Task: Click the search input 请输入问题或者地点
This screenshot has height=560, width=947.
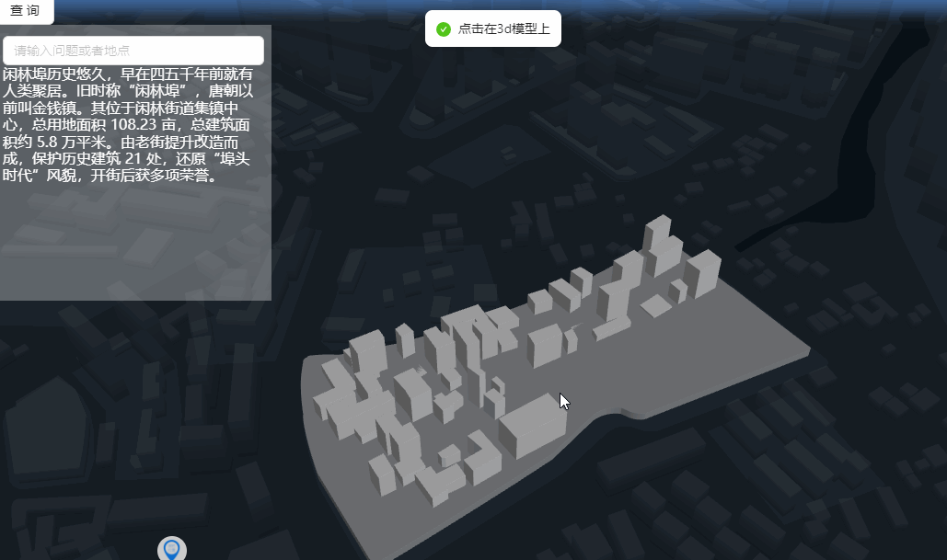Action: click(x=133, y=50)
